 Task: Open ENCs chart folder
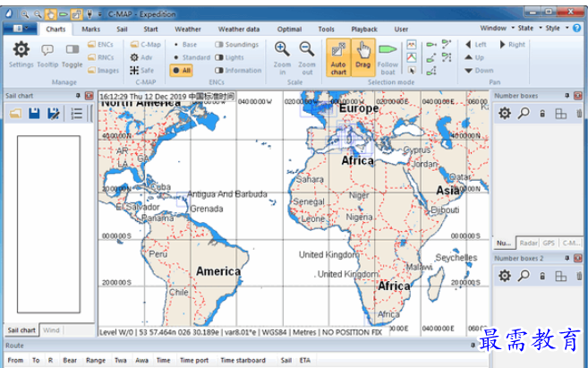pyautogui.click(x=100, y=44)
